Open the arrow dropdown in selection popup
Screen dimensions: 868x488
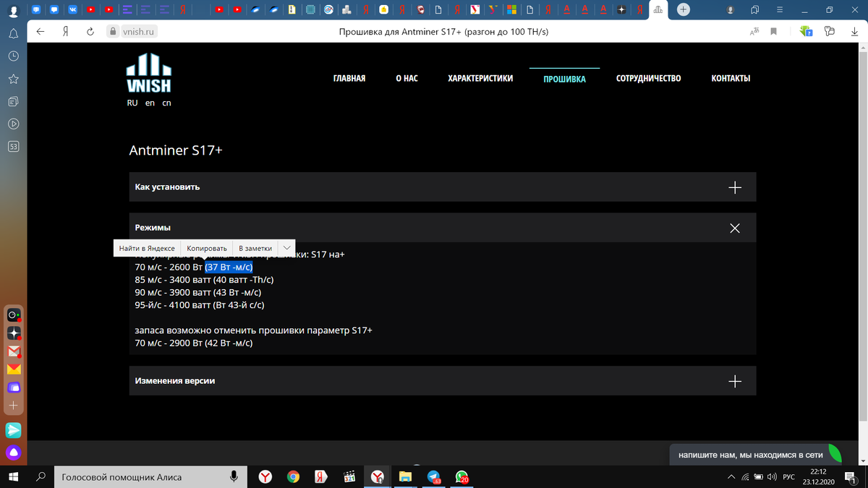286,247
